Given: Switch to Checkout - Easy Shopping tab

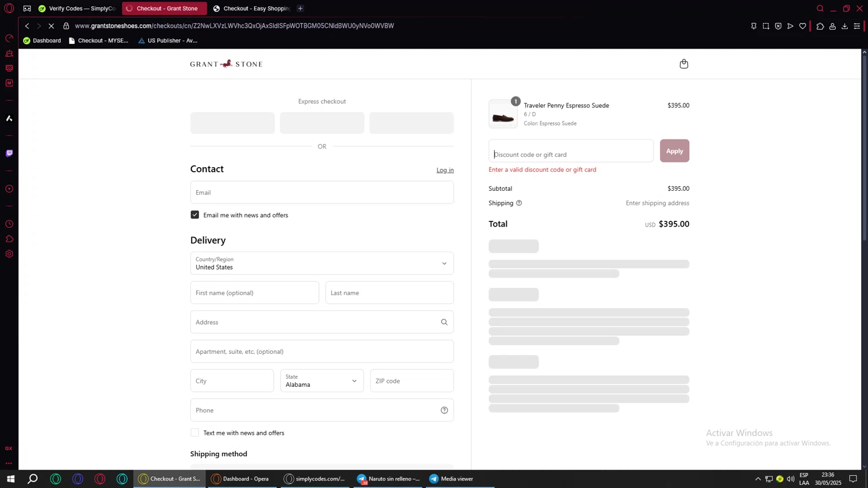Looking at the screenshot, I should coord(252,9).
